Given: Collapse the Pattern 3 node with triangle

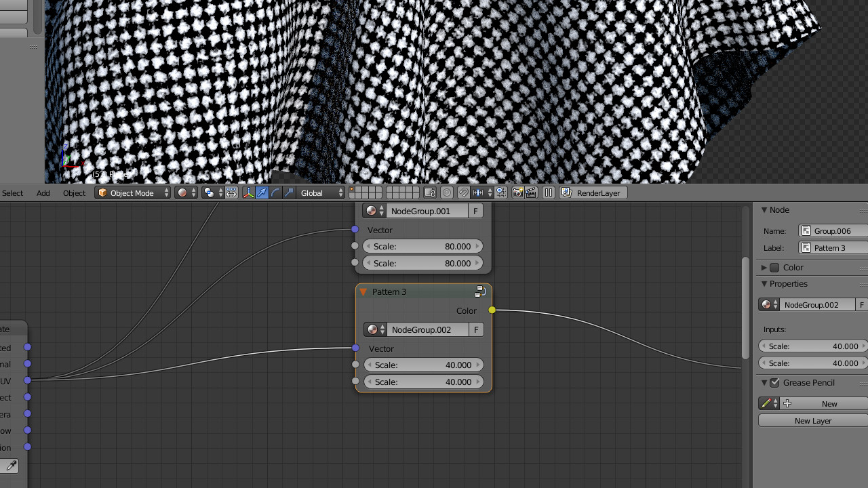Looking at the screenshot, I should pyautogui.click(x=363, y=292).
